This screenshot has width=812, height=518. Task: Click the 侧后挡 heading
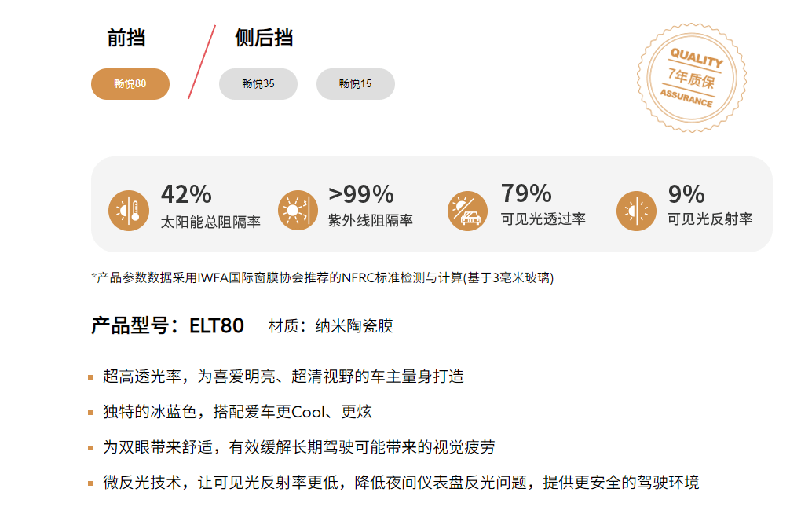tap(264, 38)
